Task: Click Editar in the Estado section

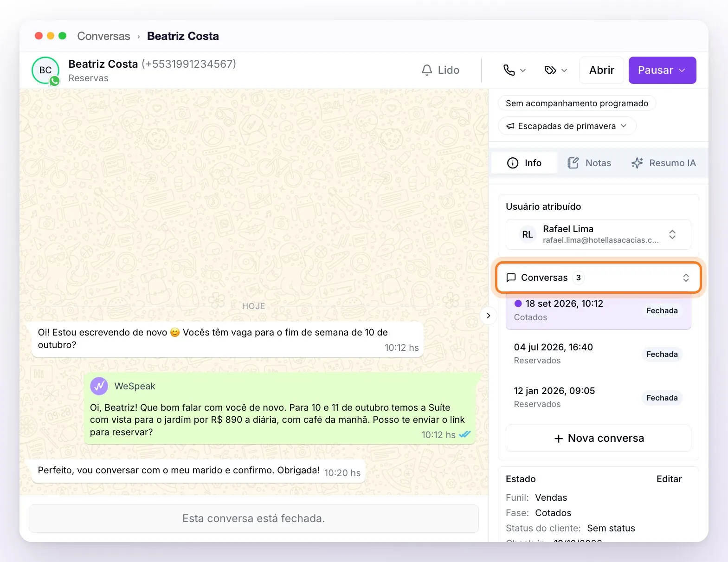Action: point(669,479)
